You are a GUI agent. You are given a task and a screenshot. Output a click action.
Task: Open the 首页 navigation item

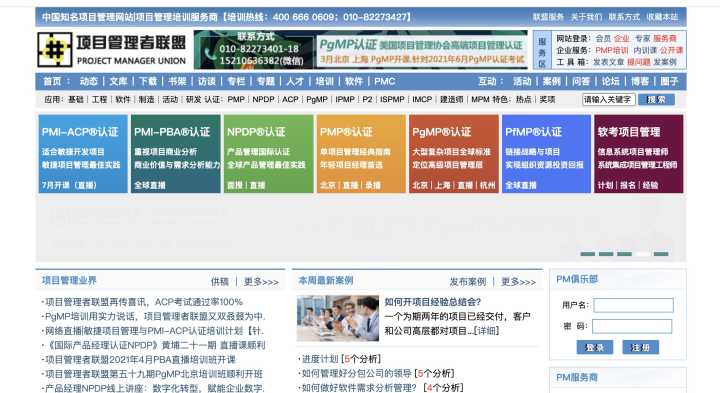tap(52, 81)
